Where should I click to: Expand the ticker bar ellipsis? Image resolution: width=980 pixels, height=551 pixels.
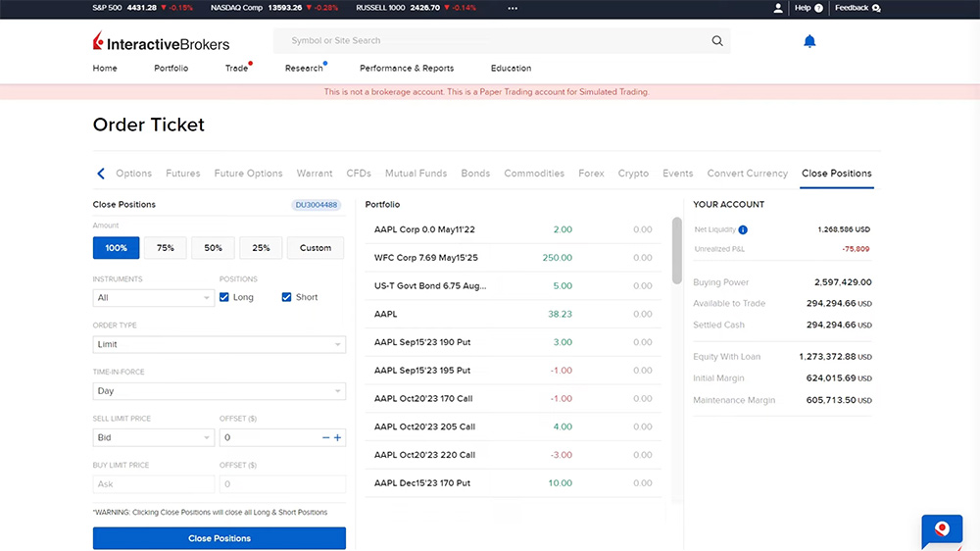tap(513, 8)
